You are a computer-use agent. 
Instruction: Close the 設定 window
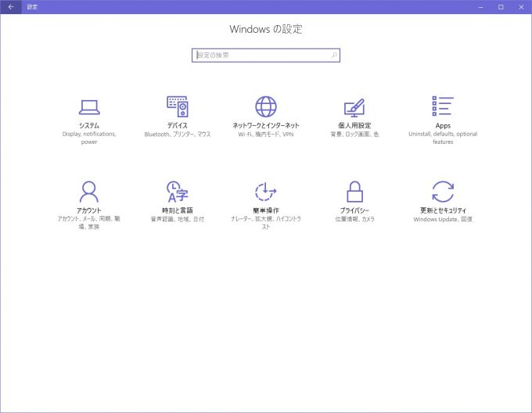[x=522, y=7]
